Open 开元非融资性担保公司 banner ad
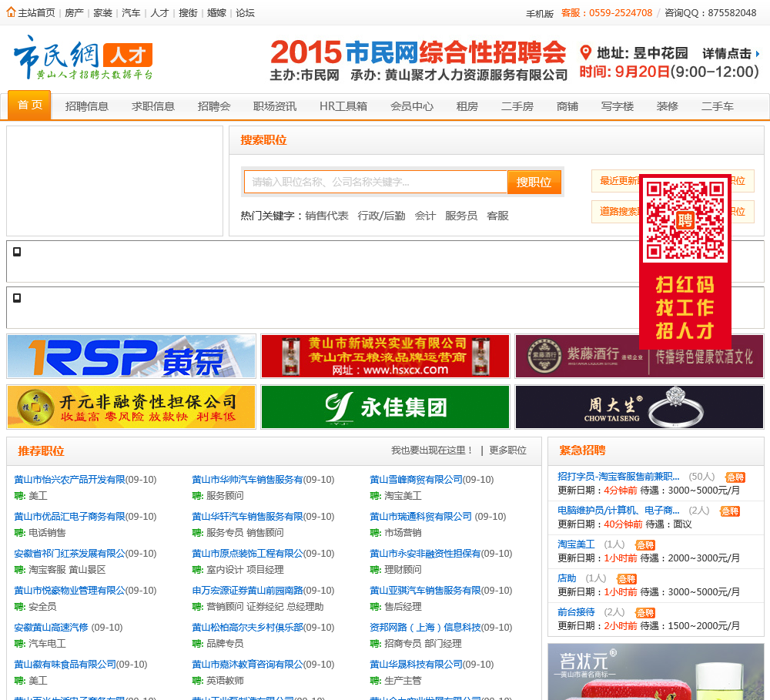The width and height of the screenshot is (770, 700). [x=131, y=407]
